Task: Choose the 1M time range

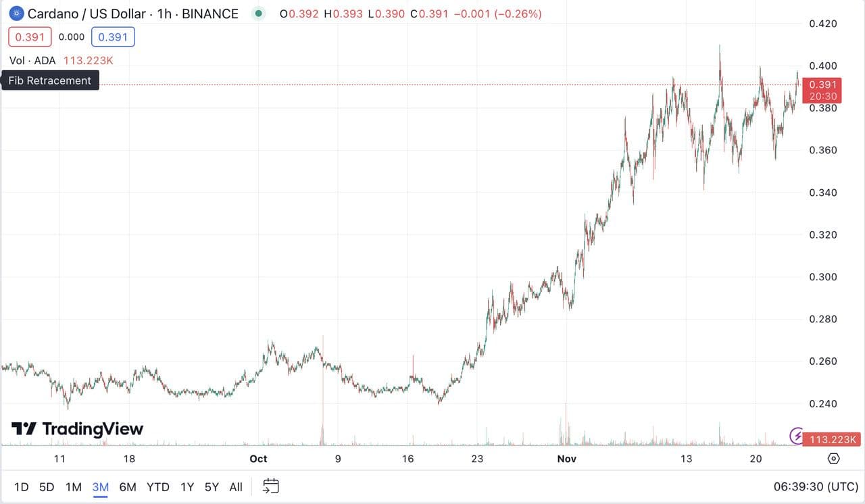Action: click(x=73, y=486)
